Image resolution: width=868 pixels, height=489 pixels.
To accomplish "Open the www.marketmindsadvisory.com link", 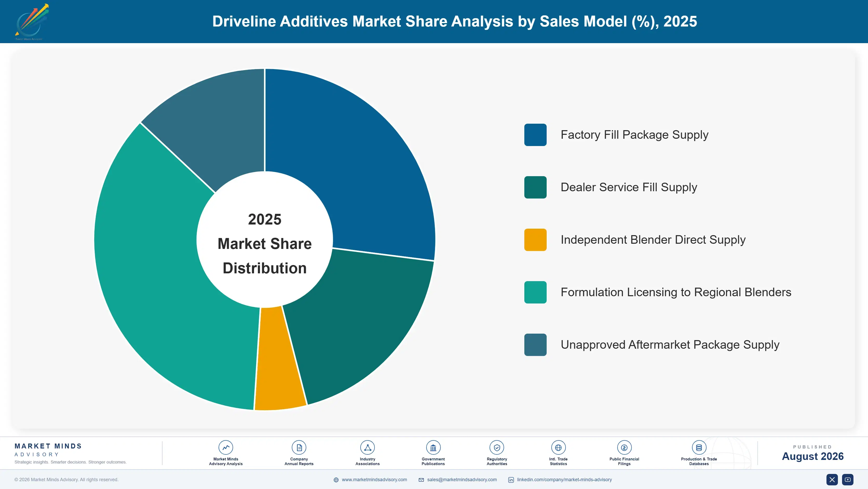I will [x=374, y=480].
